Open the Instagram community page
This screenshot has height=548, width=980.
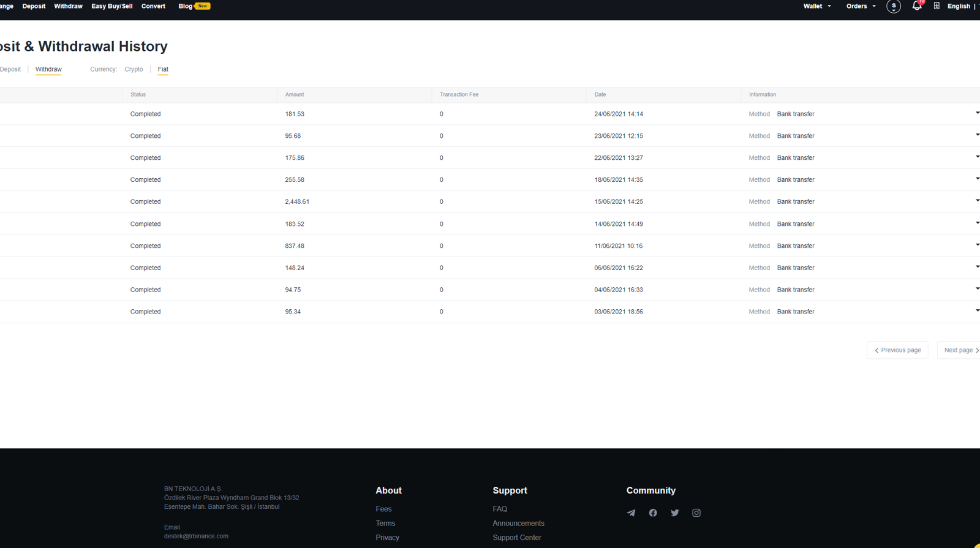coord(696,513)
